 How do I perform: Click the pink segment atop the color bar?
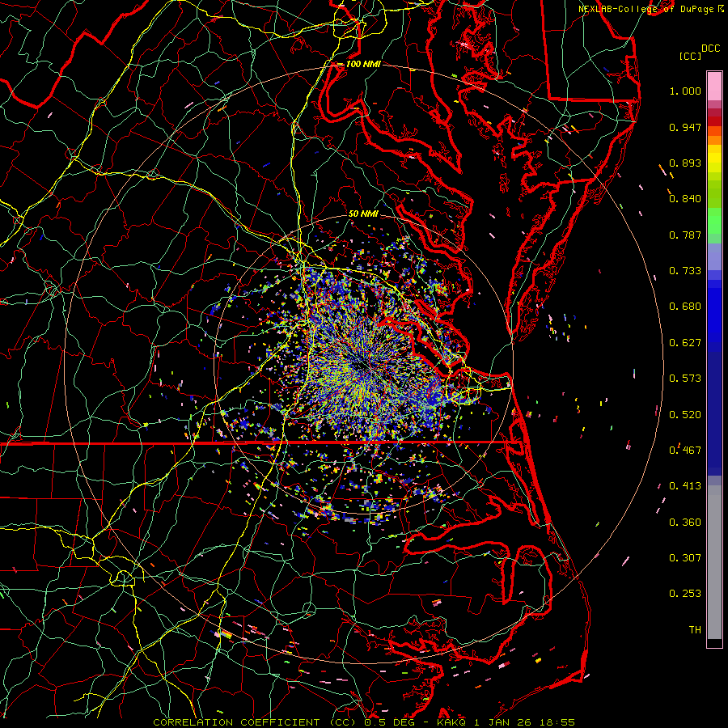[x=714, y=86]
